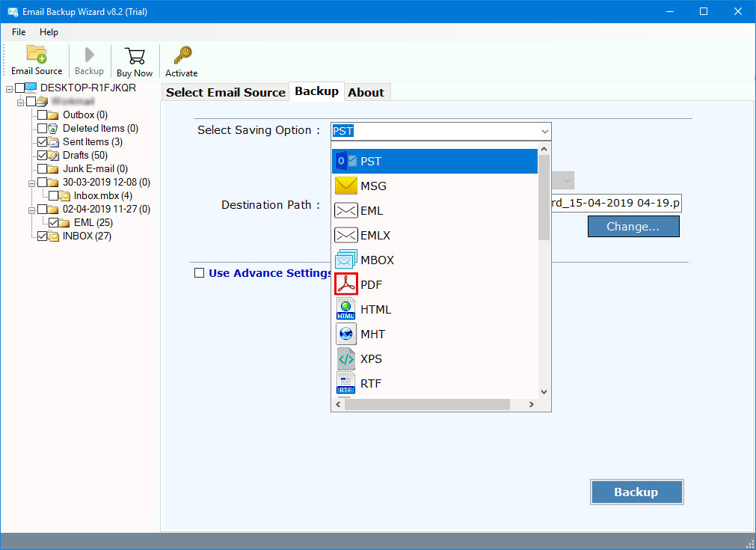Viewport: 756px width, 550px height.
Task: Uncheck the Drafts (50) checkbox
Action: click(42, 156)
